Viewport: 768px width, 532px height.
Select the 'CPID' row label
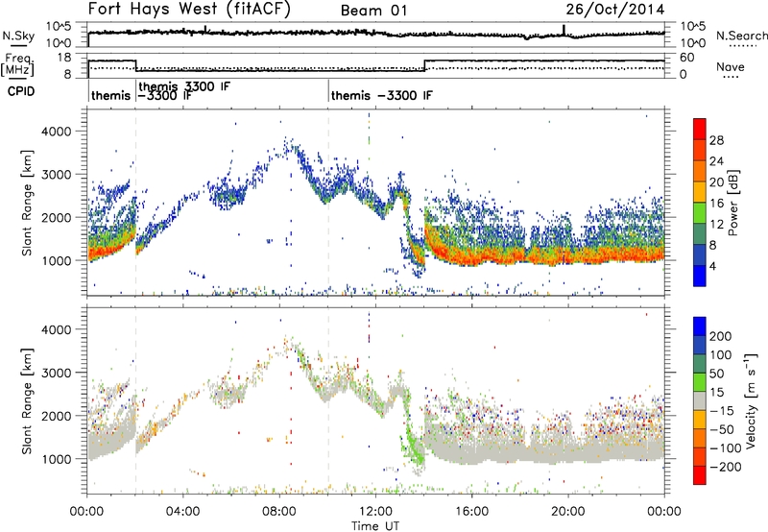click(x=21, y=91)
